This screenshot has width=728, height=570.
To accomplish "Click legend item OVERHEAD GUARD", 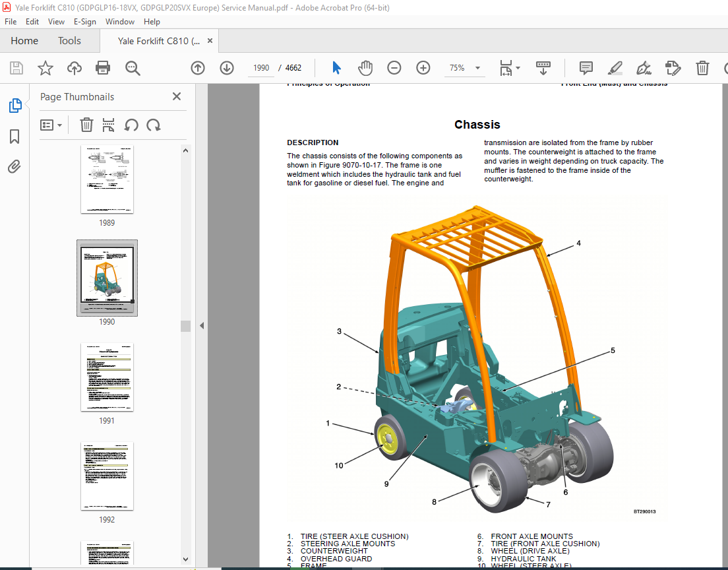I will pyautogui.click(x=336, y=558).
